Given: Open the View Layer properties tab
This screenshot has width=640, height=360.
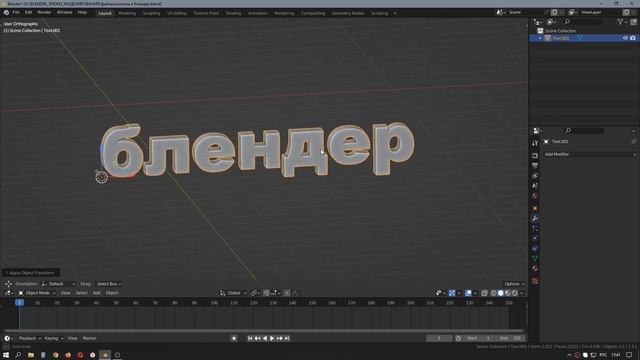Looking at the screenshot, I should click(x=535, y=176).
